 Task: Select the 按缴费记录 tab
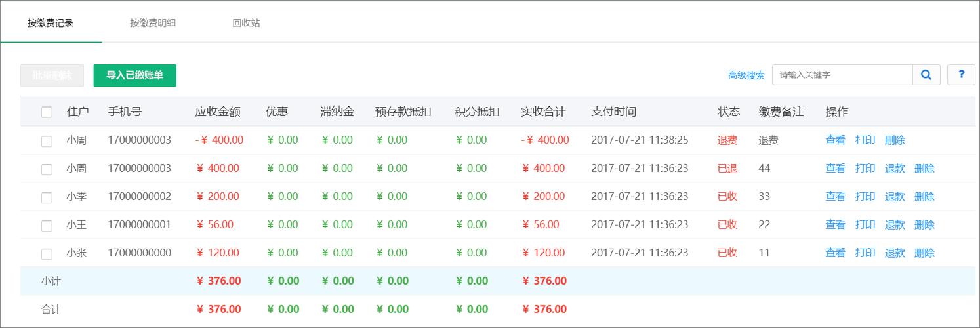(x=51, y=23)
